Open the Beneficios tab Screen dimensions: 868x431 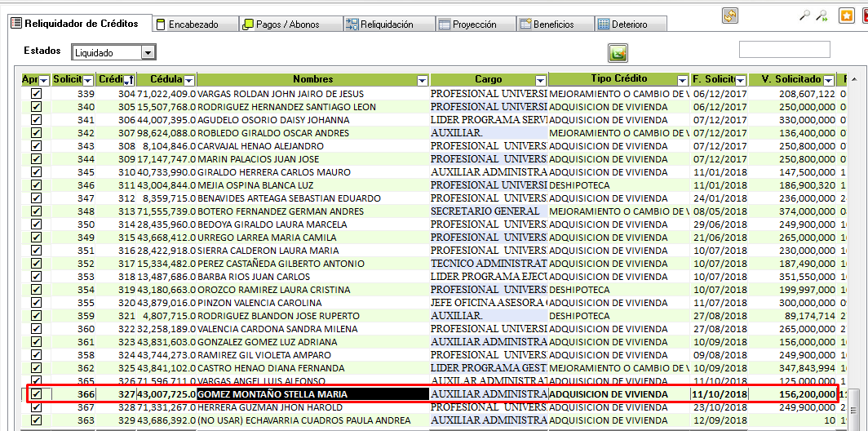click(556, 24)
